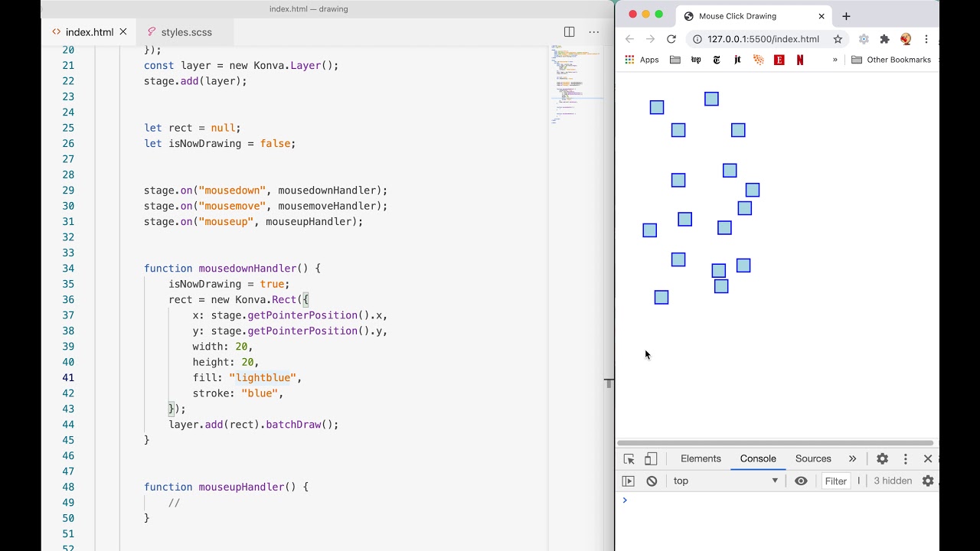Close the index.html editor tab
This screenshot has height=551, width=980.
coord(123,32)
